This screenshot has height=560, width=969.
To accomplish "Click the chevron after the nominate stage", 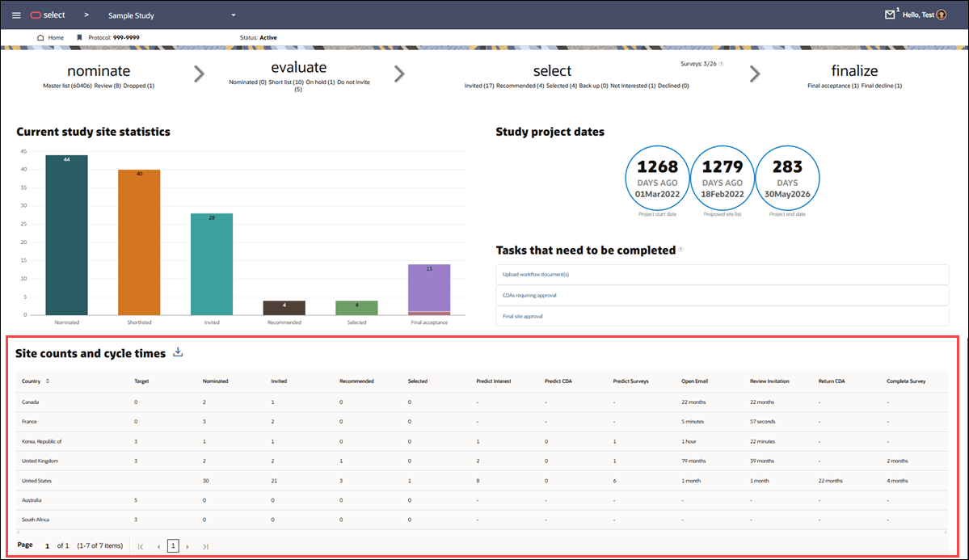I will coord(199,73).
